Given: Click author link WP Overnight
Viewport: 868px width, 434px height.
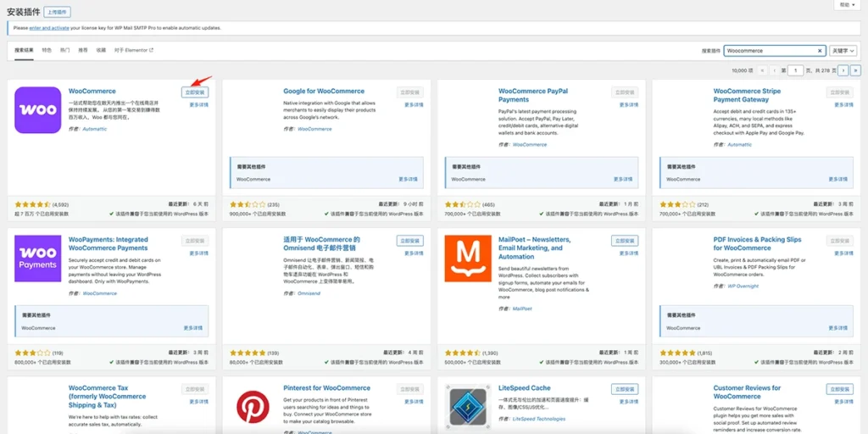Looking at the screenshot, I should 743,287.
